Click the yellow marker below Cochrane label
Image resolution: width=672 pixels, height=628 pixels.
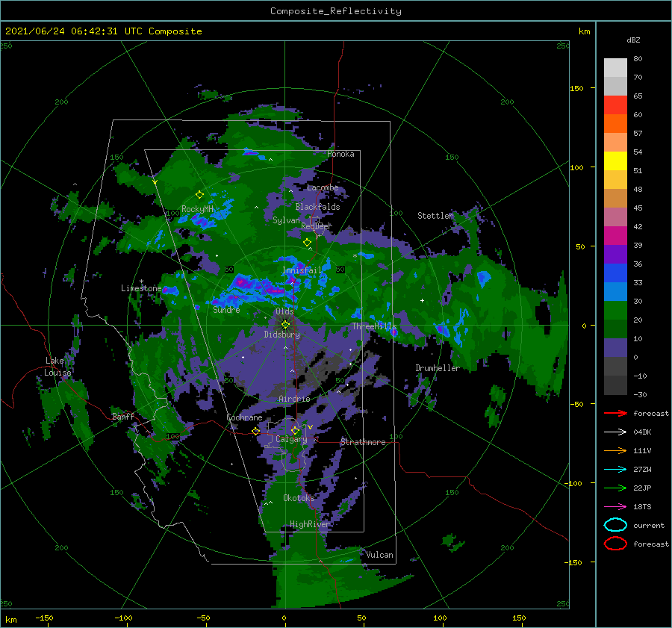(x=256, y=431)
